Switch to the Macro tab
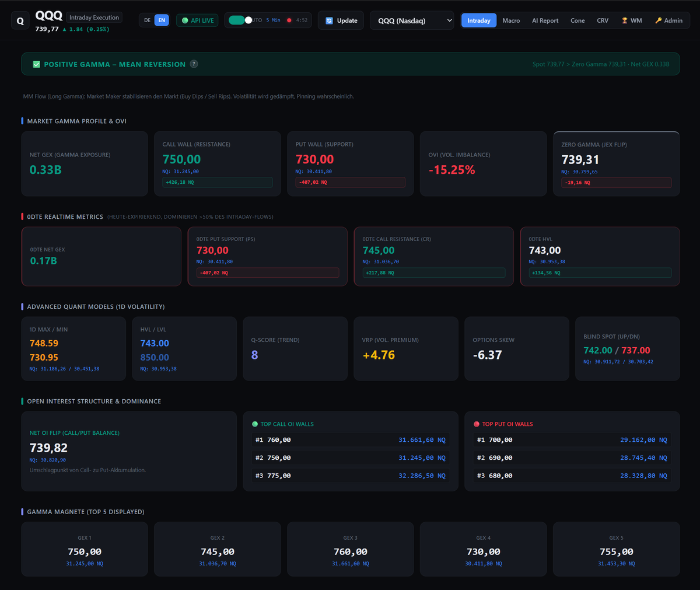Viewport: 700px width, 590px height. (511, 20)
